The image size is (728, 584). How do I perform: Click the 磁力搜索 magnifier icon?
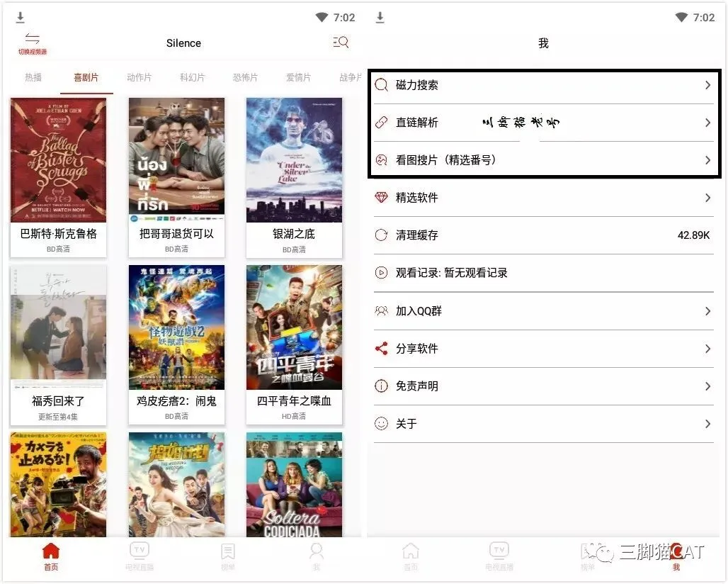[381, 85]
